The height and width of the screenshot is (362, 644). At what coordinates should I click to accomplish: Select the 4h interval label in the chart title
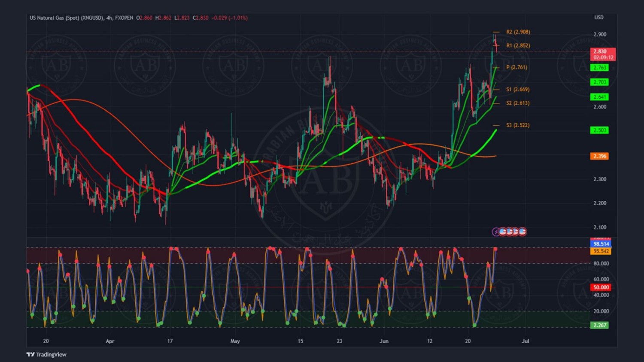point(109,18)
